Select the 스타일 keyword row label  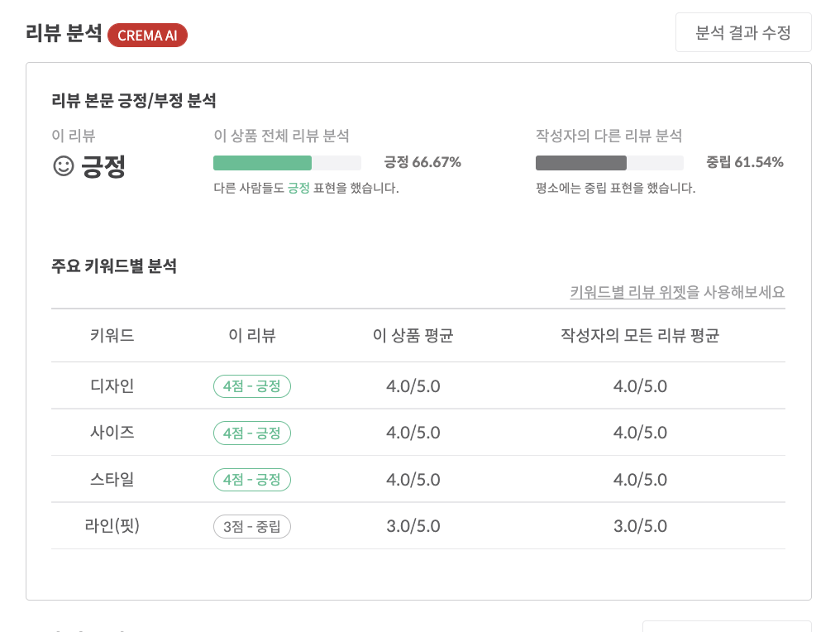tap(112, 480)
